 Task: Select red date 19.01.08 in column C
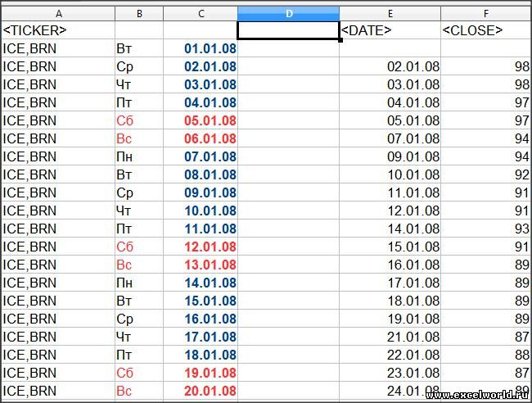tap(201, 372)
